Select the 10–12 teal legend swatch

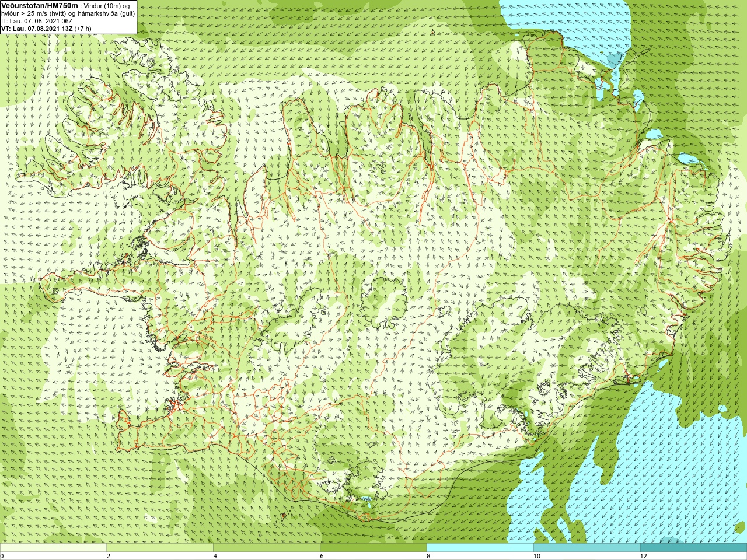pyautogui.click(x=587, y=548)
